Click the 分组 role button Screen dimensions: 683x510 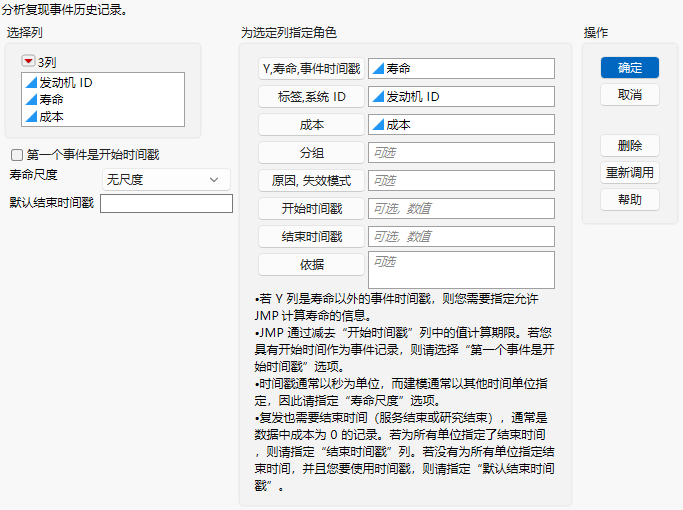pos(311,152)
